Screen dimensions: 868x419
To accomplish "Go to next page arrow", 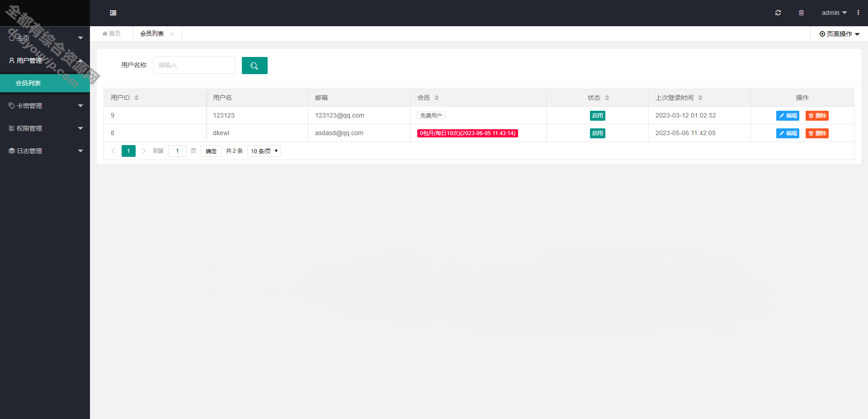I will [x=144, y=151].
